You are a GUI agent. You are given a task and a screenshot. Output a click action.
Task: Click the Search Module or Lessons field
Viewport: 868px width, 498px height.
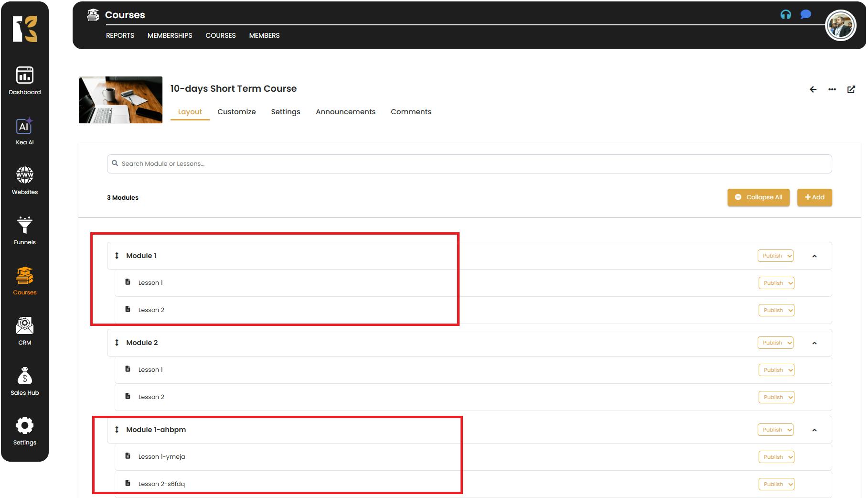(x=468, y=164)
